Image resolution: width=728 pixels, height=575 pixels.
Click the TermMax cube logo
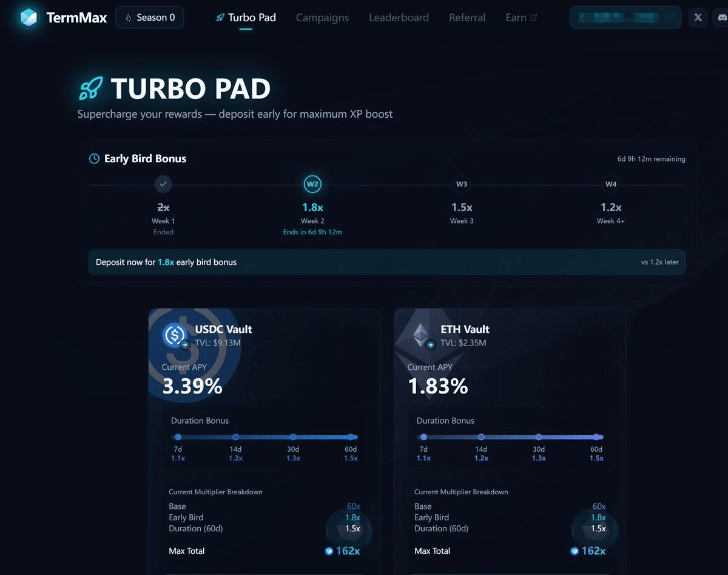(x=29, y=18)
